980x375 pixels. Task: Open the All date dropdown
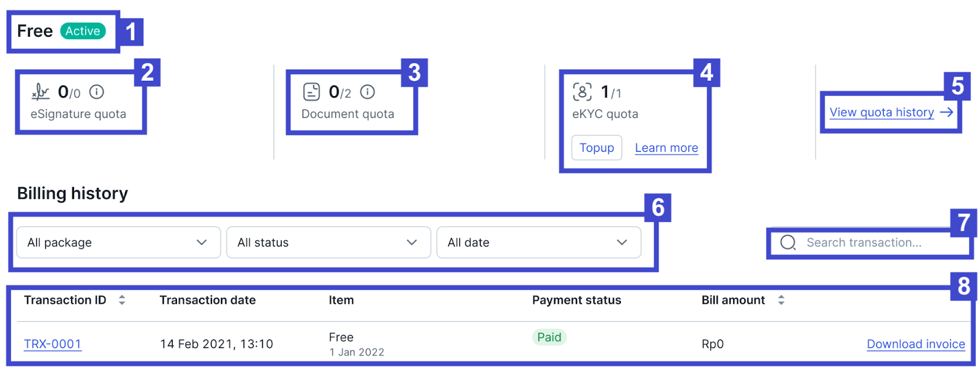click(x=538, y=242)
